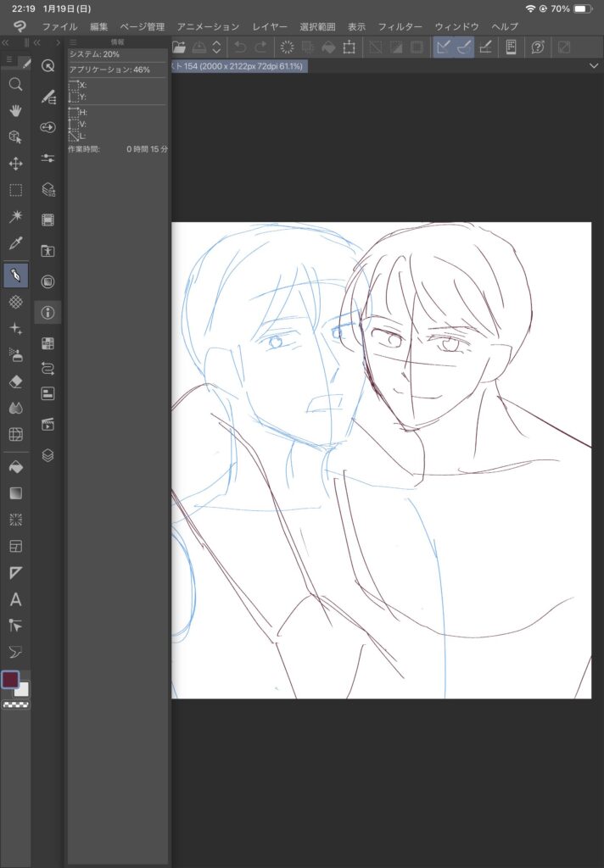Select the Operation object cube tool
604x868 pixels.
(15, 137)
